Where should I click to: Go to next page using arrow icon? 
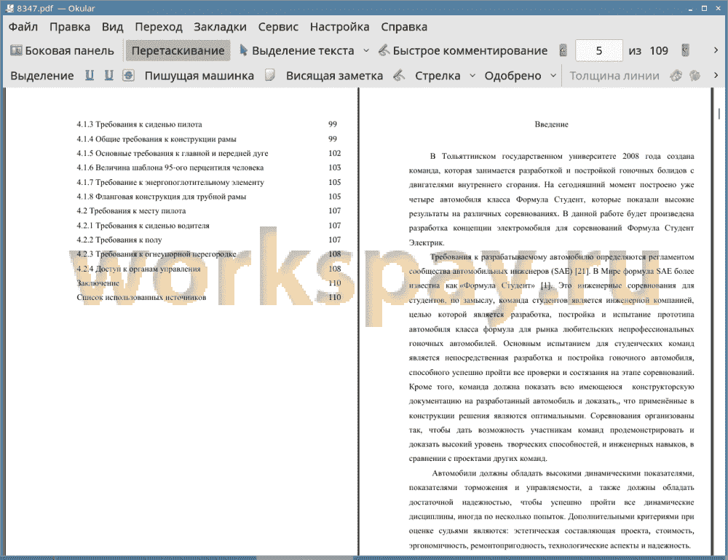coord(685,51)
